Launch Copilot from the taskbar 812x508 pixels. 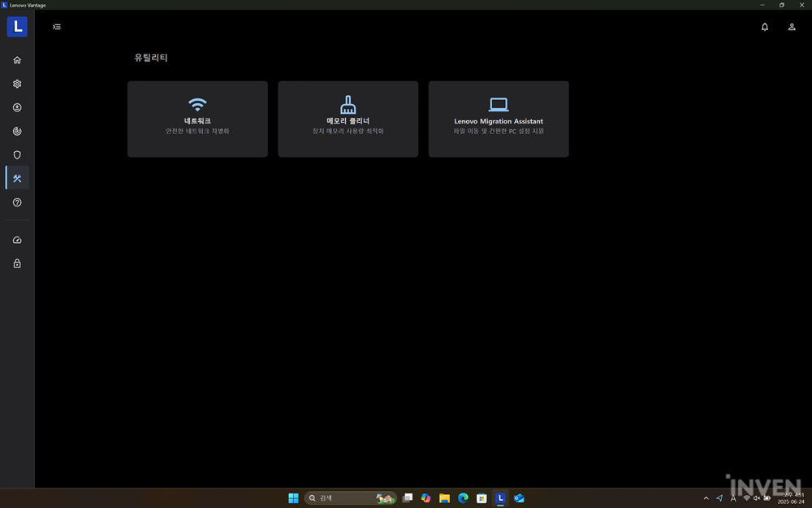(x=425, y=498)
